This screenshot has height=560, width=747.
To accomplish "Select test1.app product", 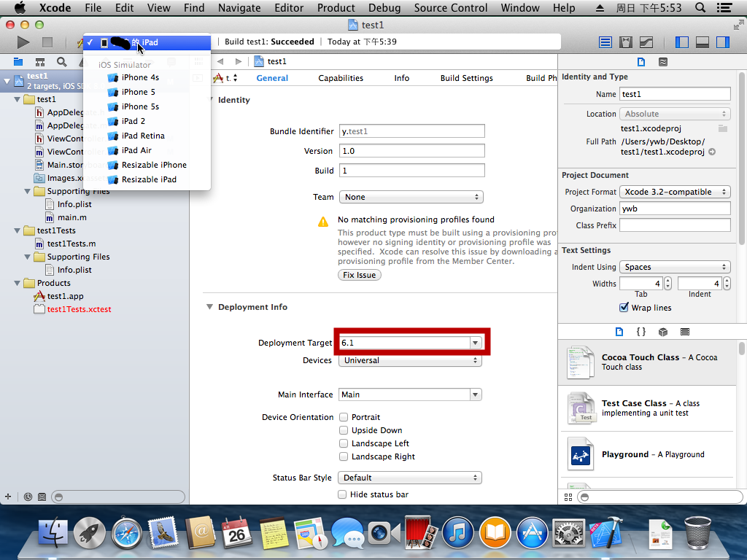I will point(65,296).
